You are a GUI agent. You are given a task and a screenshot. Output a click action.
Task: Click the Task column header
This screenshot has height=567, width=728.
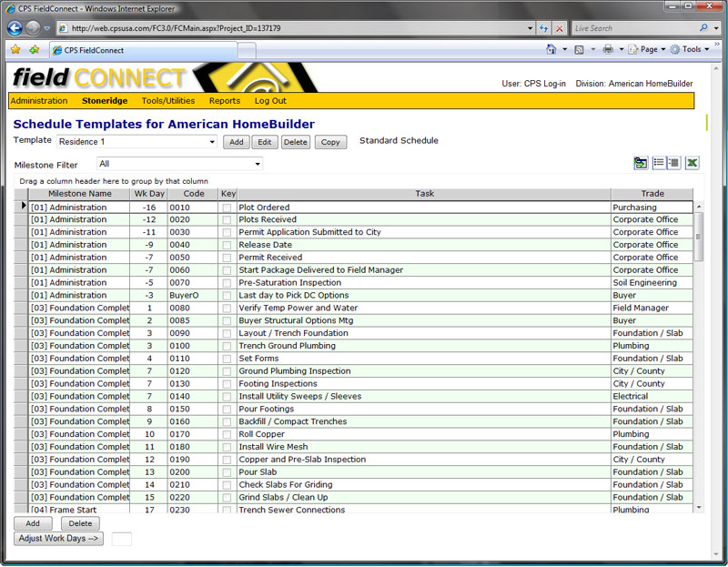[x=424, y=194]
